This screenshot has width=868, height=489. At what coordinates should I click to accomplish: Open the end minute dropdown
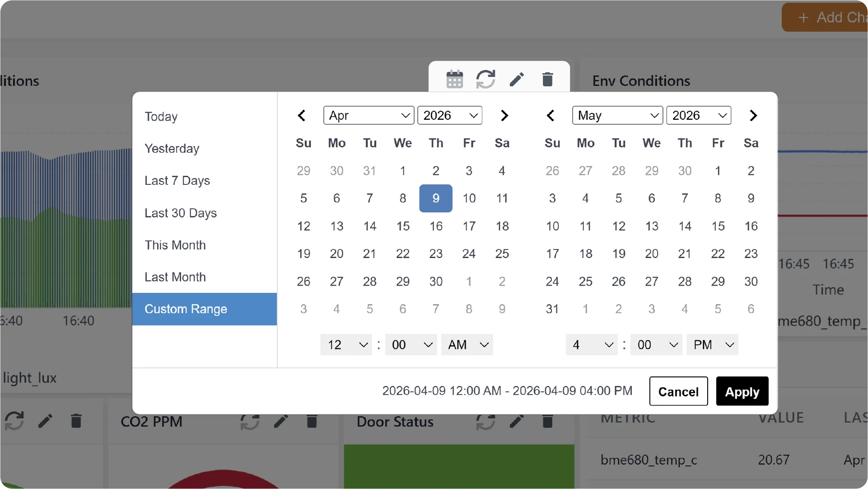(x=656, y=345)
